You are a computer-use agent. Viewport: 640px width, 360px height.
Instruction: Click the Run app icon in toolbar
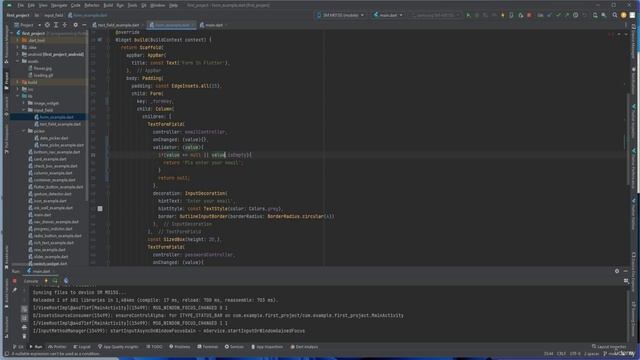468,15
